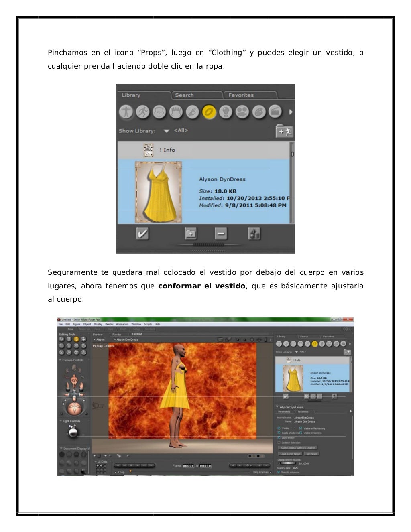Switch to the Cloth room tab
This screenshot has height=532, width=411.
pyautogui.click(x=123, y=329)
